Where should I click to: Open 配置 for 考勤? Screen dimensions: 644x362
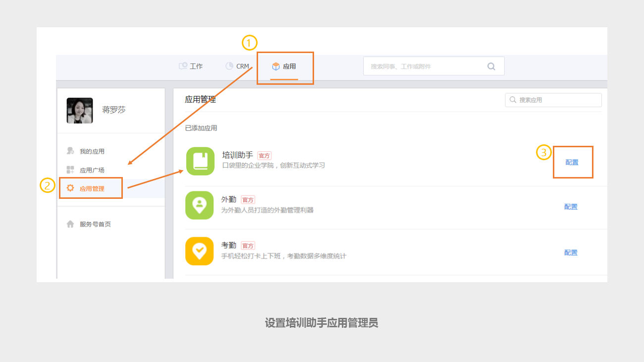[571, 252]
